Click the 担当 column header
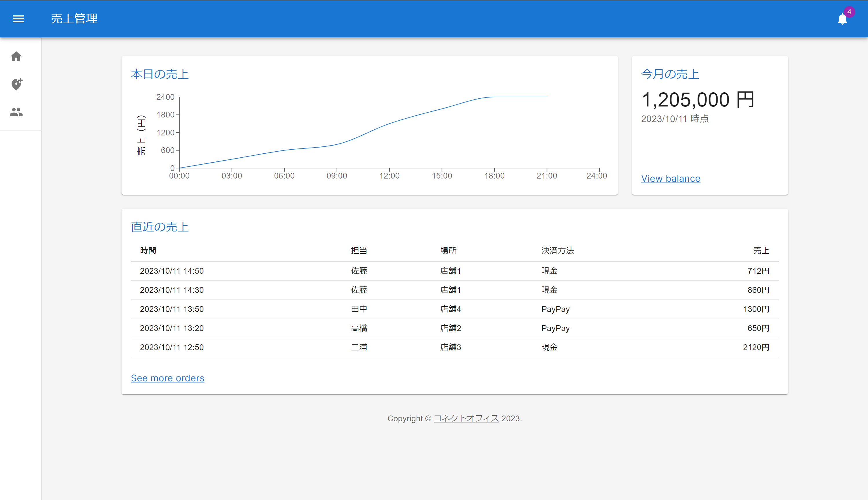The image size is (868, 500). coord(359,250)
